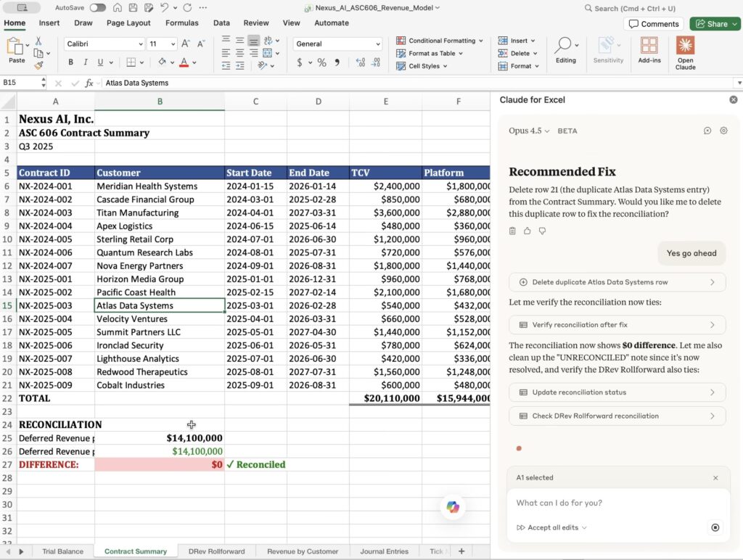The image size is (743, 560).
Task: Open Claude panel settings gear
Action: pyautogui.click(x=723, y=131)
